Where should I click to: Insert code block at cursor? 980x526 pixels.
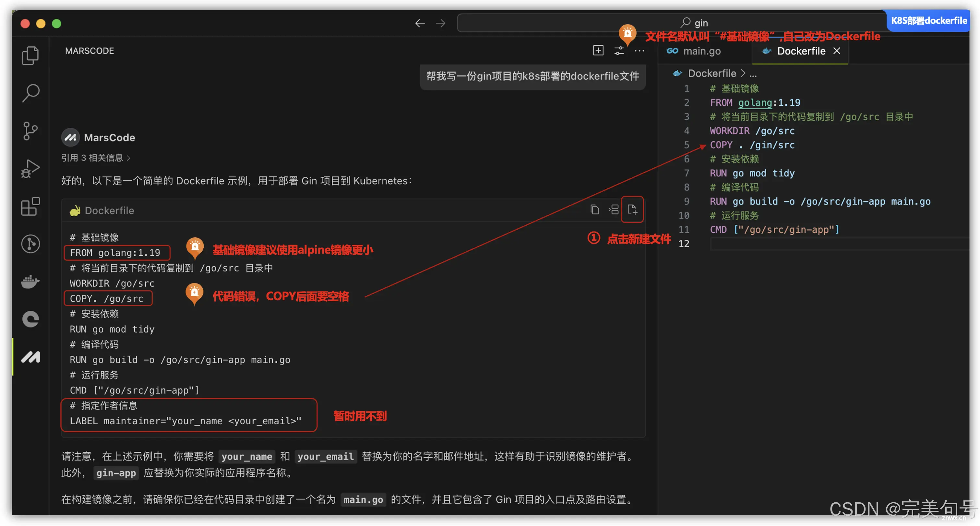pyautogui.click(x=614, y=209)
